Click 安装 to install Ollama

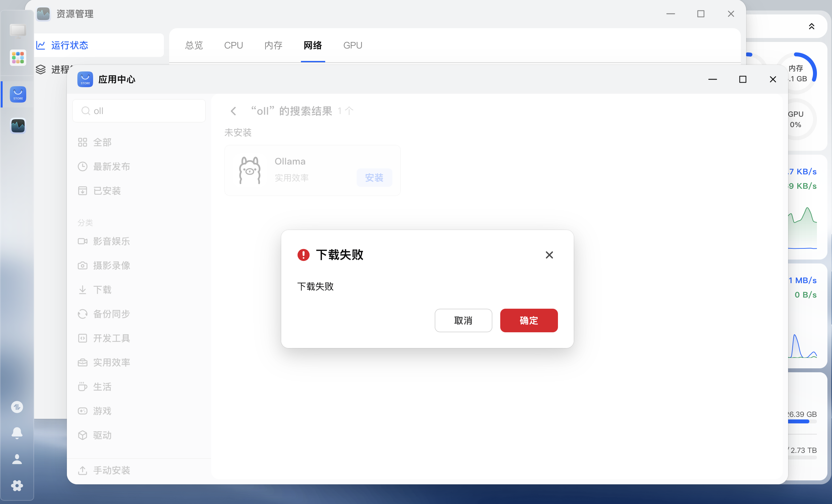coord(374,178)
